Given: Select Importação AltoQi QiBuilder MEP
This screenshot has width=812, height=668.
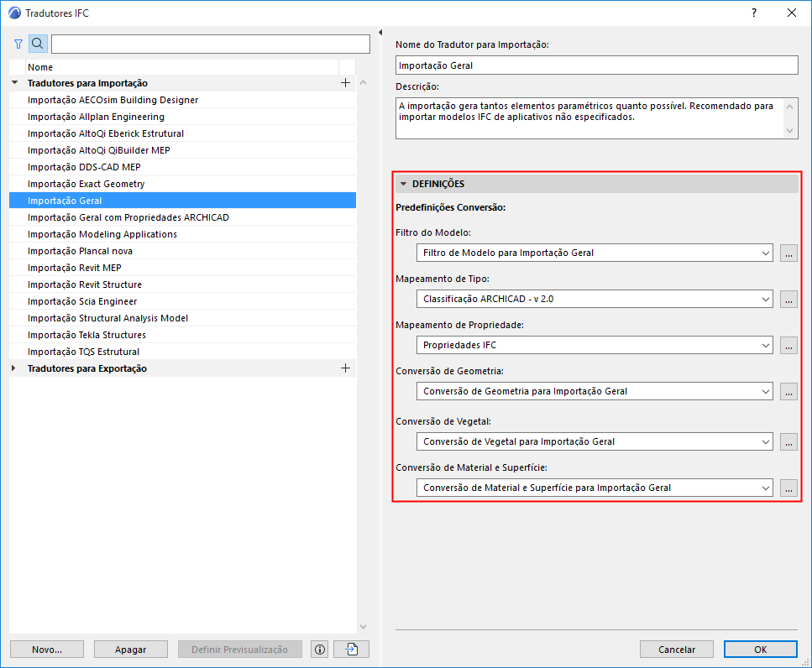Looking at the screenshot, I should [x=182, y=150].
